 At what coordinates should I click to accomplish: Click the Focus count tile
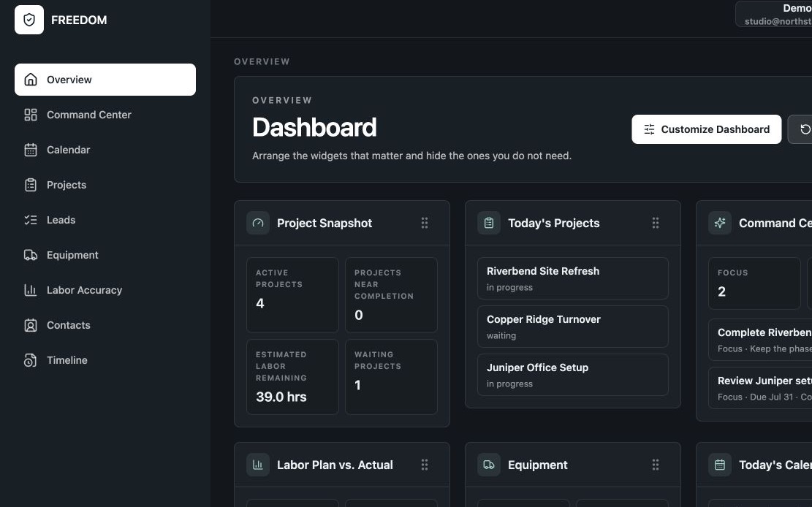pyautogui.click(x=754, y=283)
